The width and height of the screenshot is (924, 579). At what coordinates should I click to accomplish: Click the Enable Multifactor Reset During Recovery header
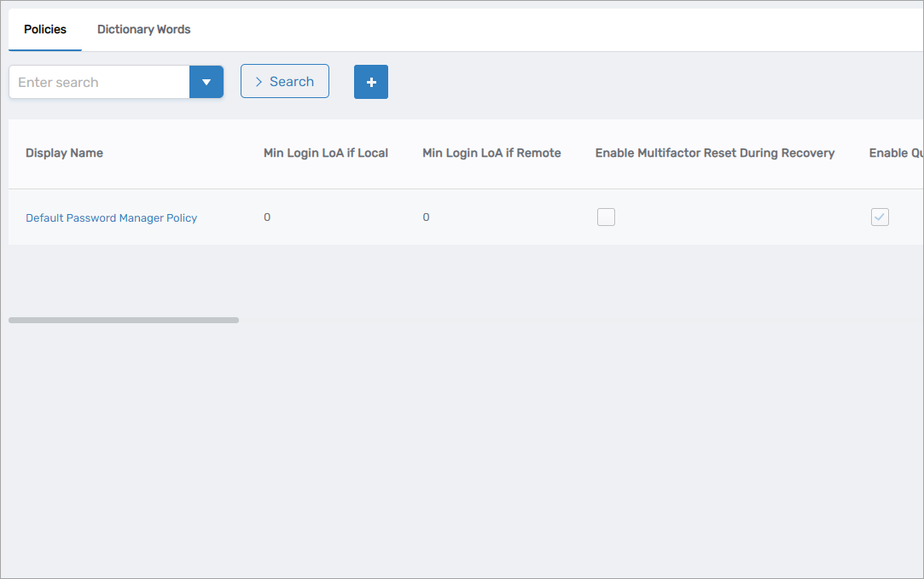pos(715,153)
